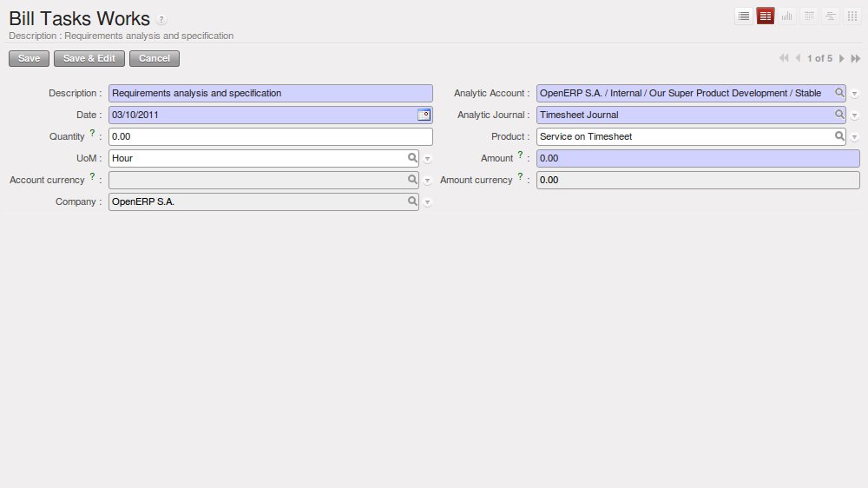Jump to the last record
The image size is (868, 488).
(856, 58)
